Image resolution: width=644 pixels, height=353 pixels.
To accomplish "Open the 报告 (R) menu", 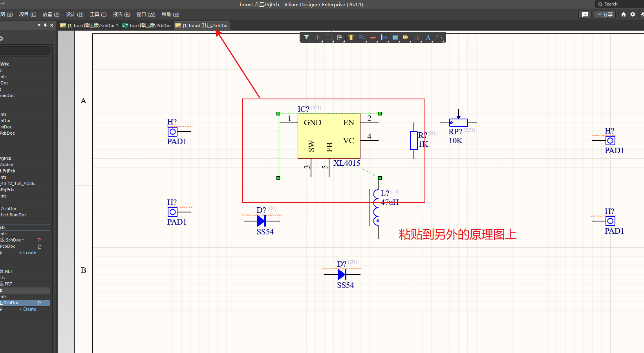I will [x=121, y=15].
